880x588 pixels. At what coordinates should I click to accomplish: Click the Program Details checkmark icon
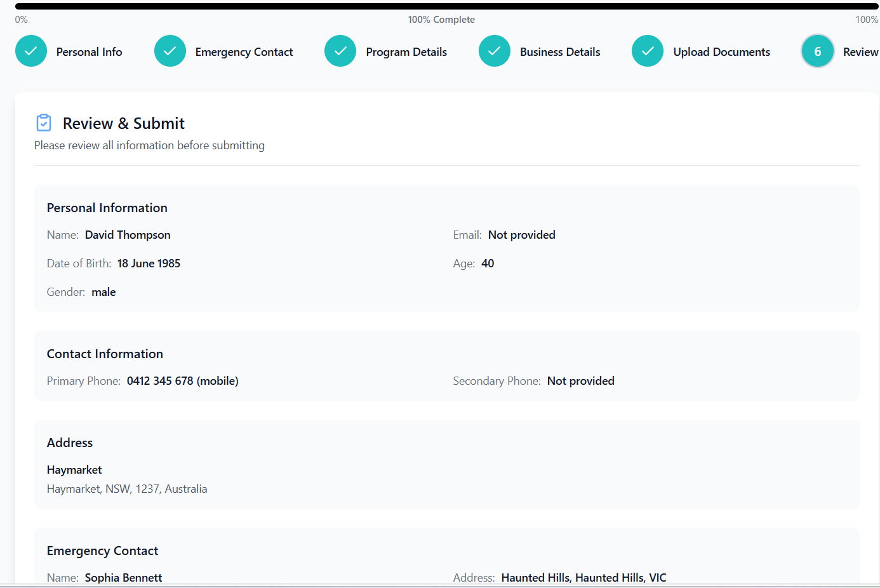coord(340,51)
